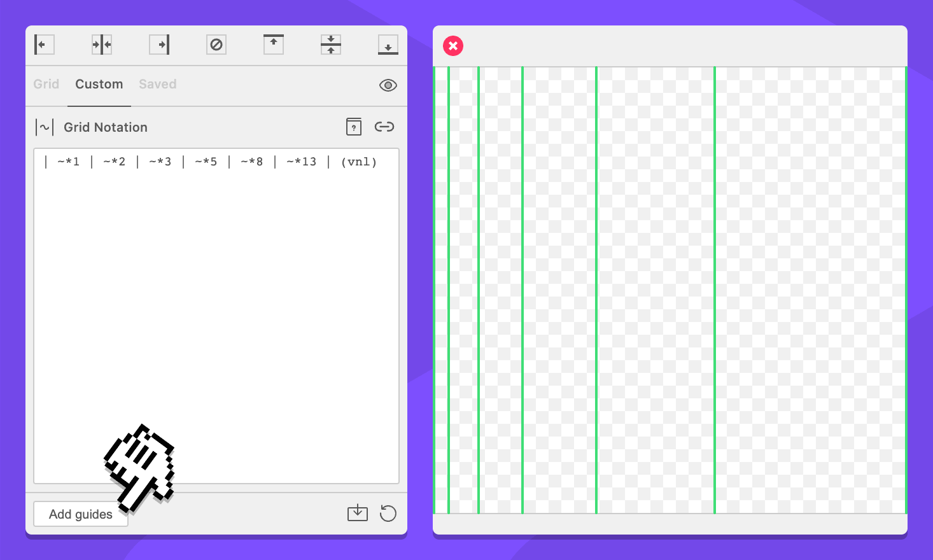The width and height of the screenshot is (933, 560).
Task: Add a guide at the right edge
Action: click(159, 45)
